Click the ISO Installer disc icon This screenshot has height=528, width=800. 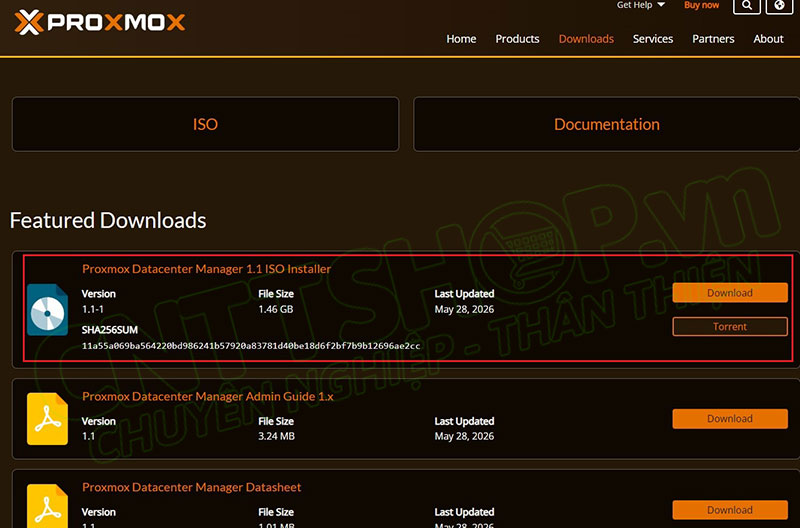click(47, 310)
